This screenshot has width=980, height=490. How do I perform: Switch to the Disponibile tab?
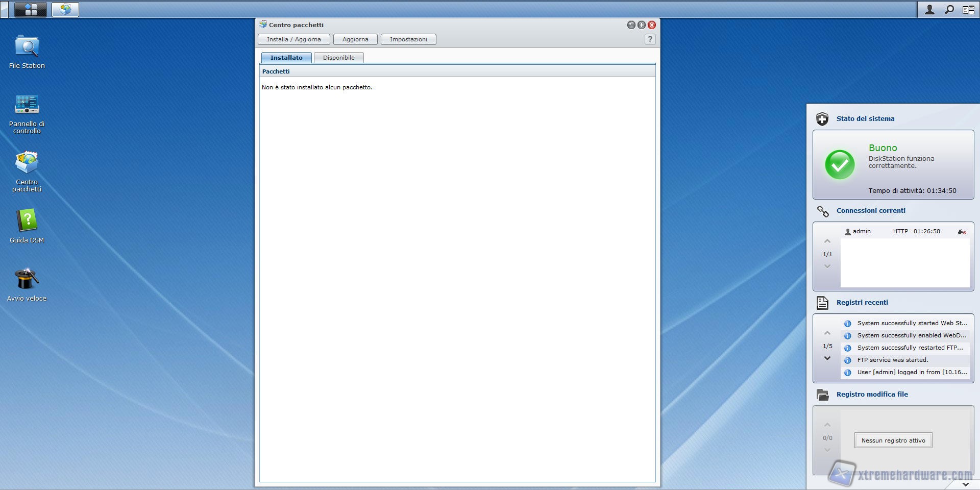338,58
